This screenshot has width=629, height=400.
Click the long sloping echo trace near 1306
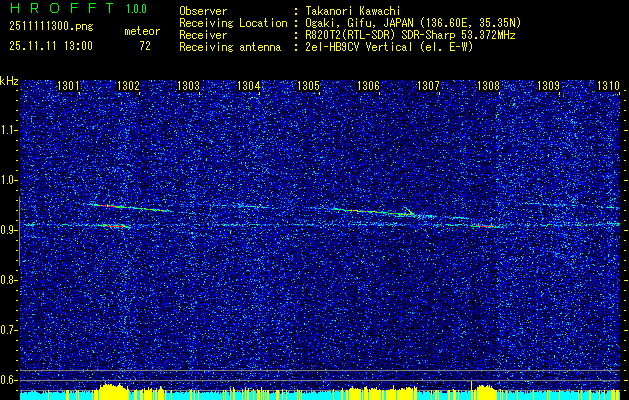[x=374, y=211]
